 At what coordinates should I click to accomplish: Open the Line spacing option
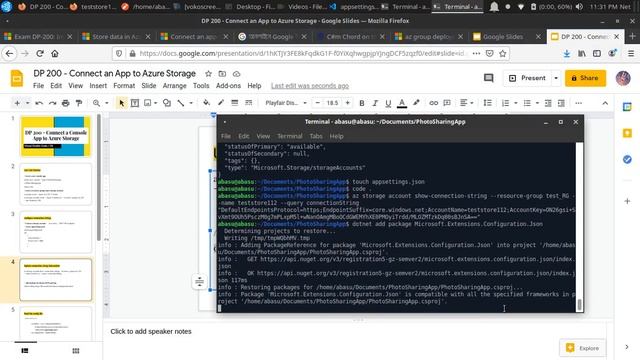(x=487, y=103)
